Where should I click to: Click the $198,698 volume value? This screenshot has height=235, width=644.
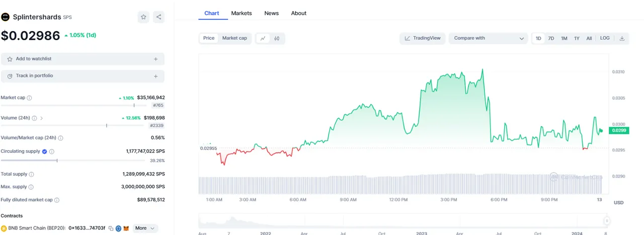coord(154,117)
